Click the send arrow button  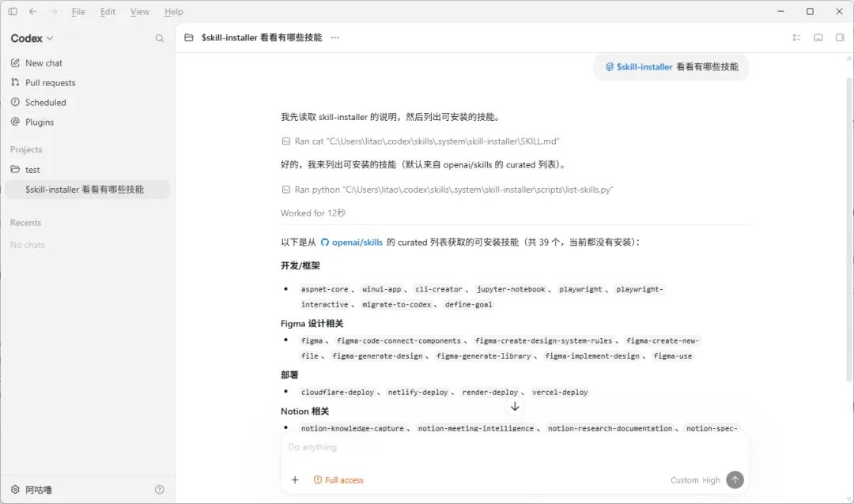tap(735, 480)
